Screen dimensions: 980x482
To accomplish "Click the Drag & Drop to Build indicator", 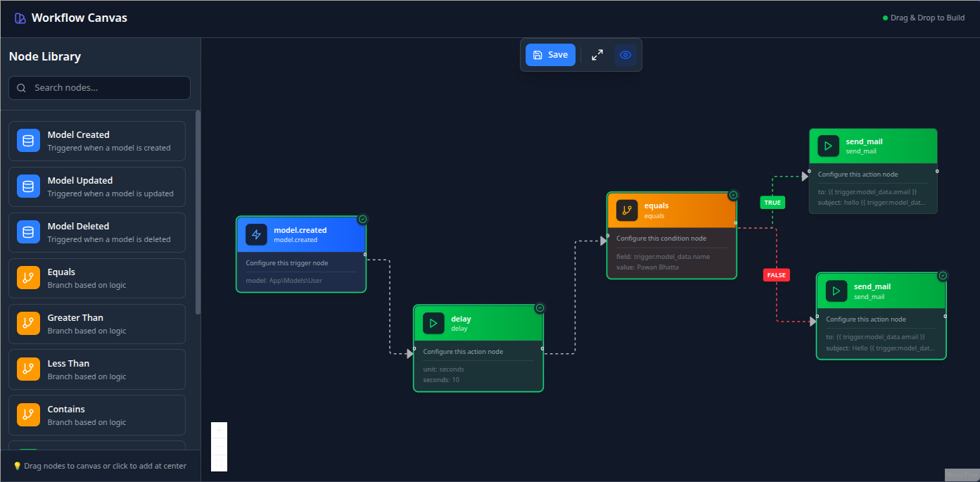I will (924, 17).
